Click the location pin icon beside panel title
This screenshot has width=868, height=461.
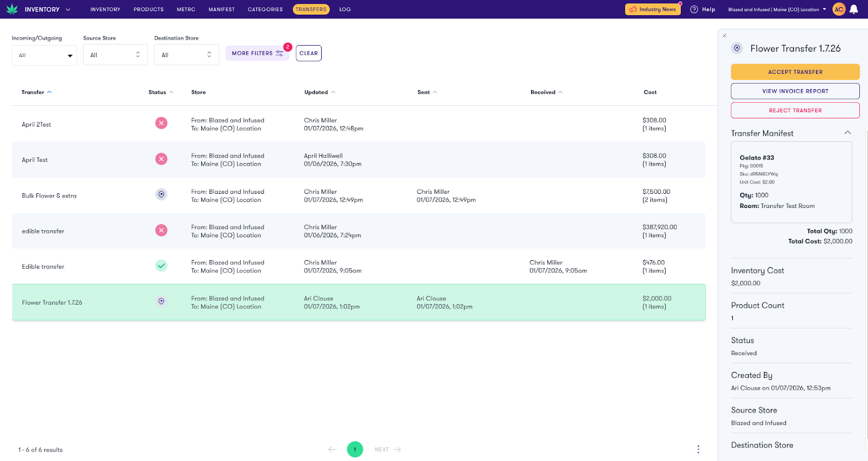(737, 48)
